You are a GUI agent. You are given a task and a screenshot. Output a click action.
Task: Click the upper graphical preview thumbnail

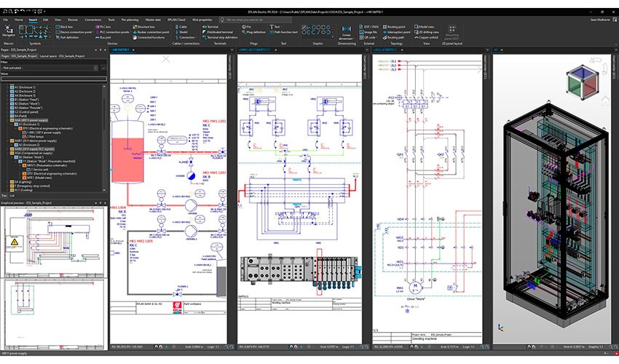point(55,242)
